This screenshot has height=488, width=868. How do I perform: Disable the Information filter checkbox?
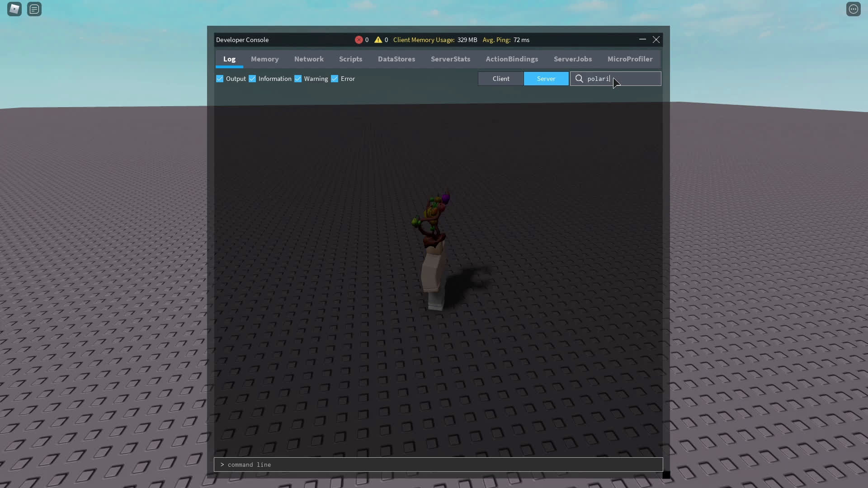(253, 79)
